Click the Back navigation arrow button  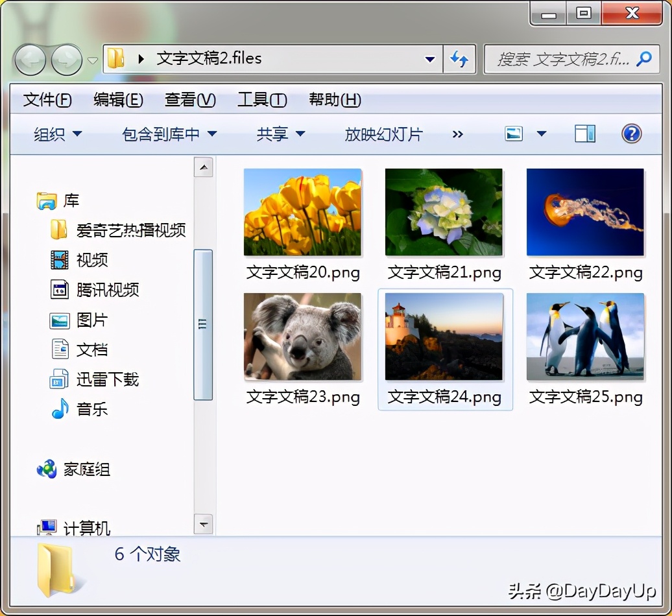(x=30, y=60)
